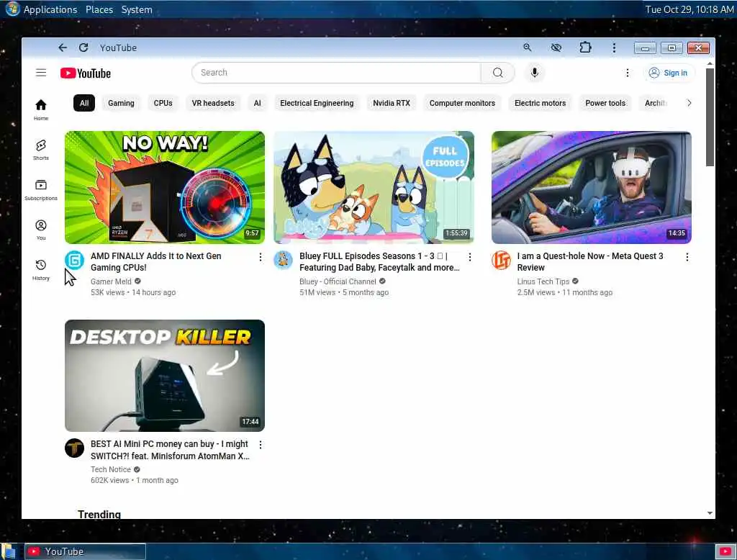Screen dimensions: 737x560
Task: Show more category chips with right chevron
Action: click(689, 103)
